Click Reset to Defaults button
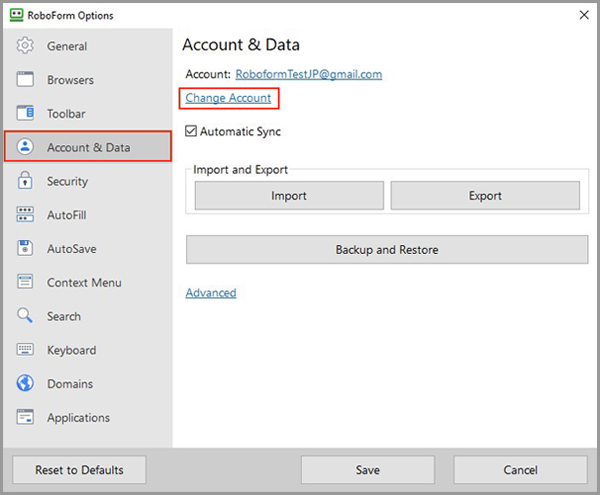 pyautogui.click(x=79, y=469)
